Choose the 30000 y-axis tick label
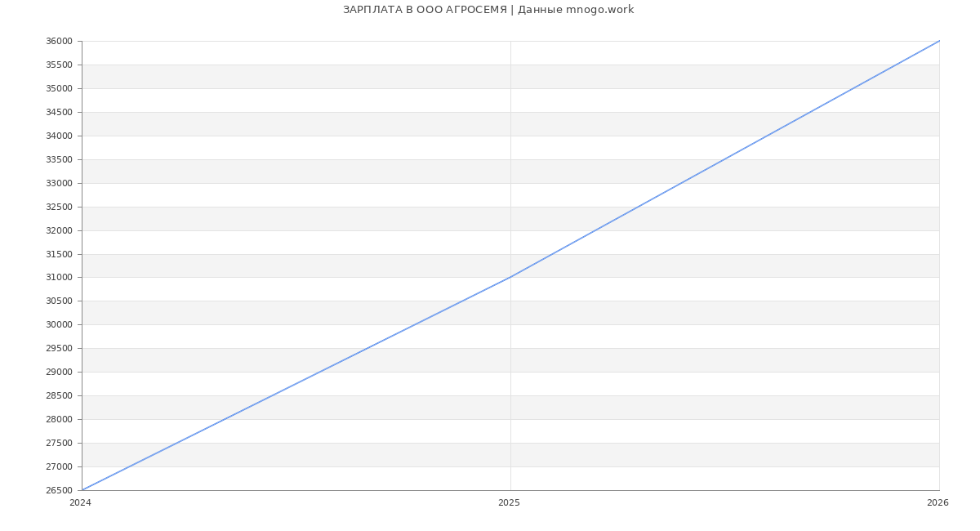The height and width of the screenshot is (531, 980). coord(59,324)
